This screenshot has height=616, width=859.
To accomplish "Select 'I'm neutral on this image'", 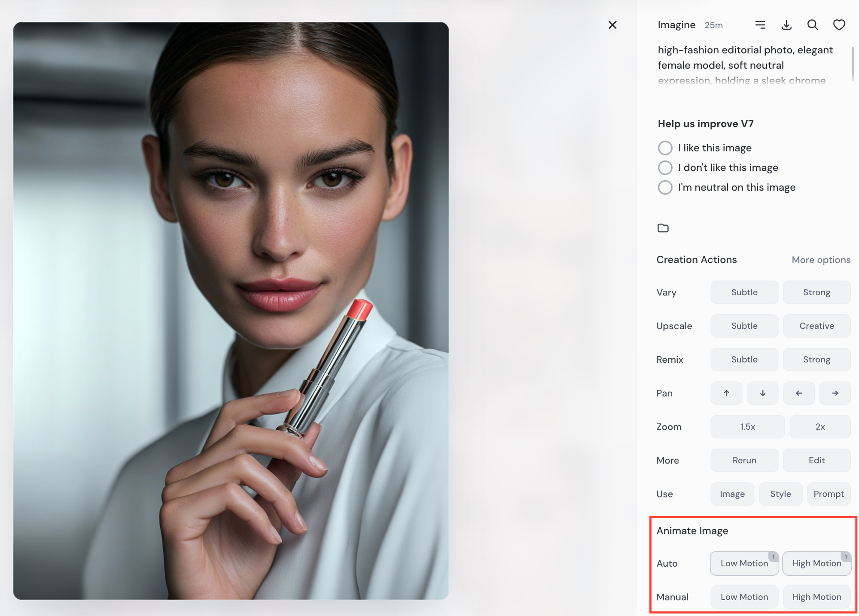I will [665, 187].
